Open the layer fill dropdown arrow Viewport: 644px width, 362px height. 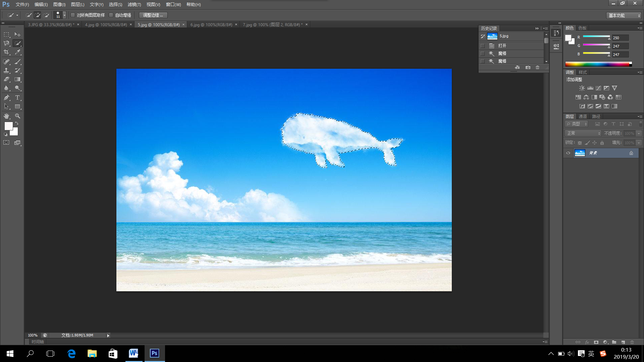[639, 143]
